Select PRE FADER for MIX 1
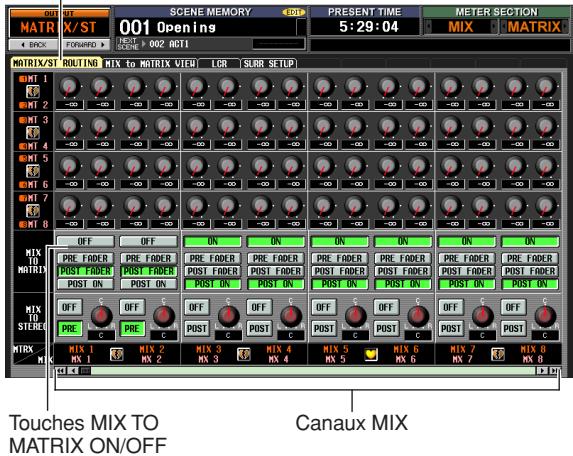Viewport: 573px width, 456px height. coord(85,258)
